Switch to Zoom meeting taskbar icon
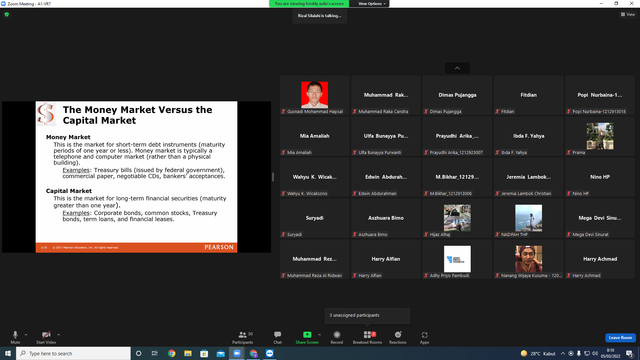The height and width of the screenshot is (360, 640). [237, 353]
